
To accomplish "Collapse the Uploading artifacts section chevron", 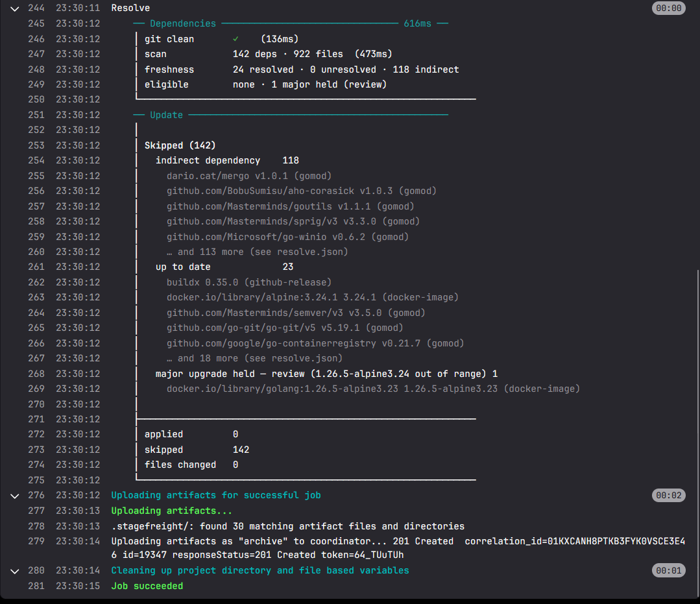I will tap(15, 496).
